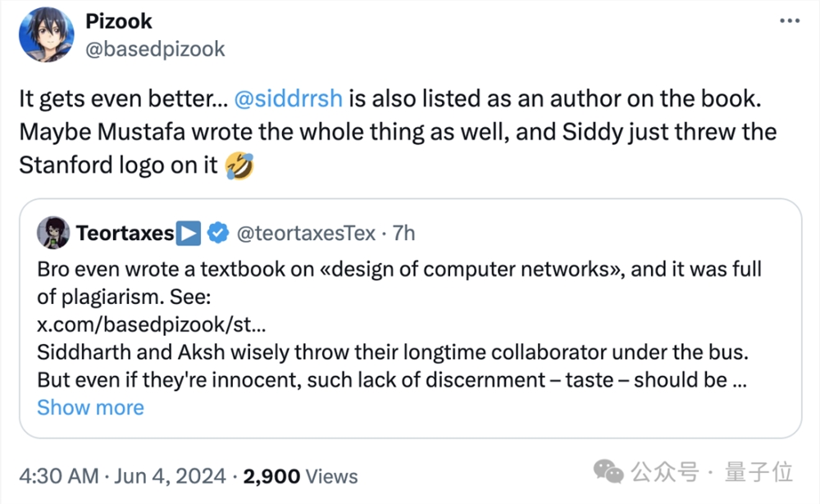Click the blue verified badge next to Teortaxes
Image resolution: width=820 pixels, height=504 pixels.
[x=217, y=234]
